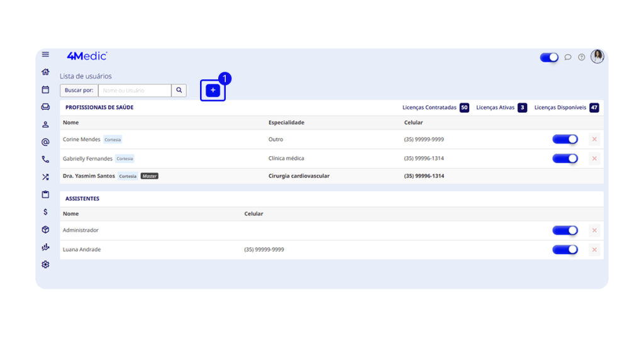The image size is (644, 338).
Task: Open the hamburger menu in sidebar
Action: 45,55
